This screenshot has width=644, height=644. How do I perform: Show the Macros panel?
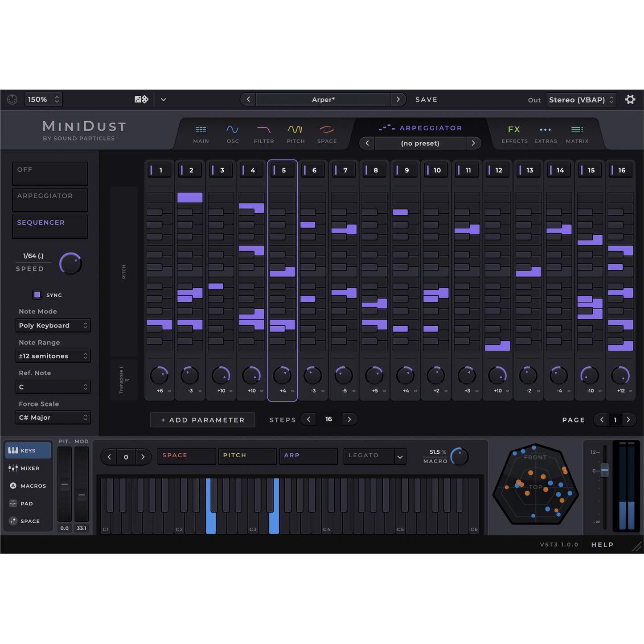[x=28, y=486]
